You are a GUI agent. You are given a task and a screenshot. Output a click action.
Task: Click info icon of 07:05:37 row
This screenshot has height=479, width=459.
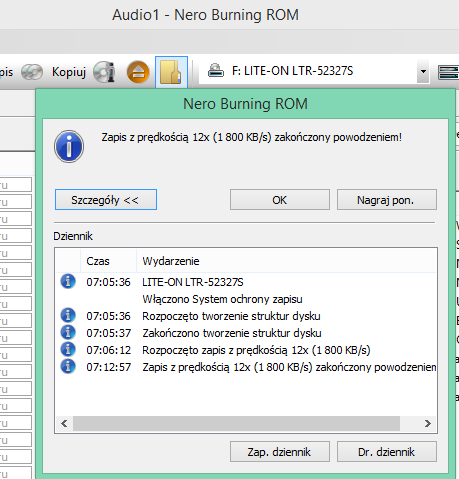pos(68,332)
